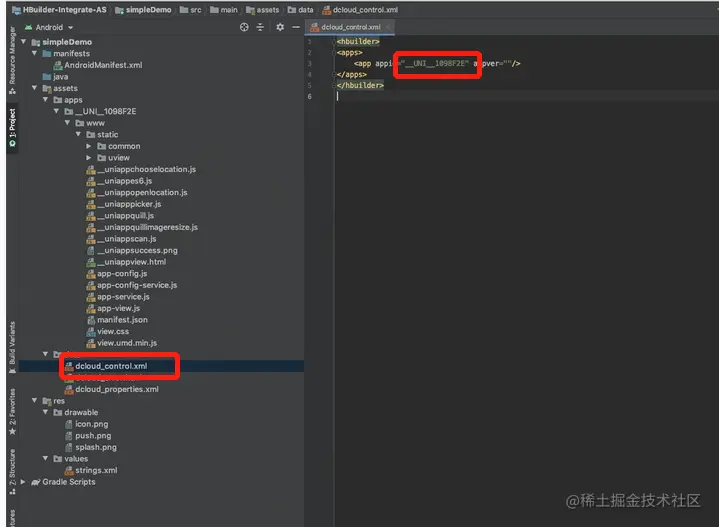The height and width of the screenshot is (527, 719).
Task: Open the 2: Favorites side tab
Action: pyautogui.click(x=12, y=411)
